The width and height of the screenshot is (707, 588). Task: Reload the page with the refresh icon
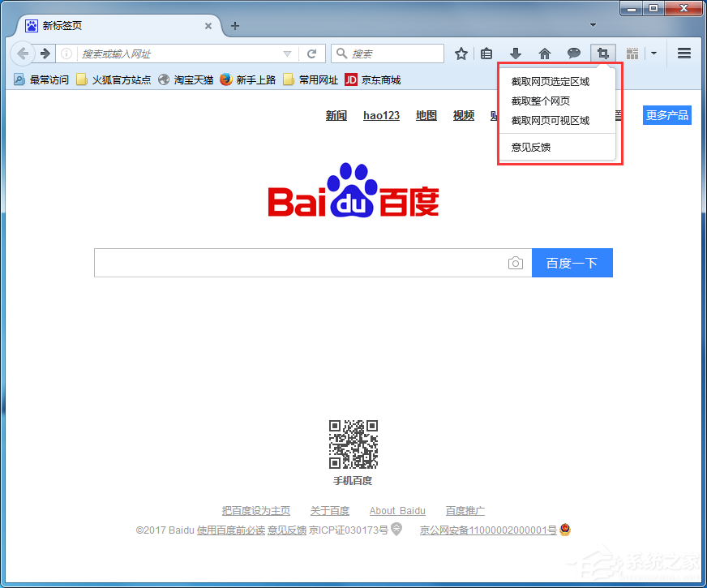(312, 54)
